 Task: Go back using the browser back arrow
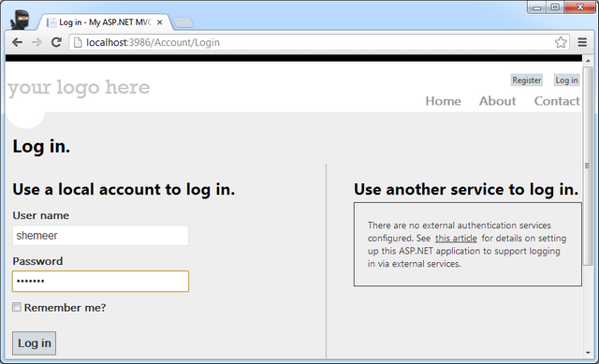click(x=17, y=42)
